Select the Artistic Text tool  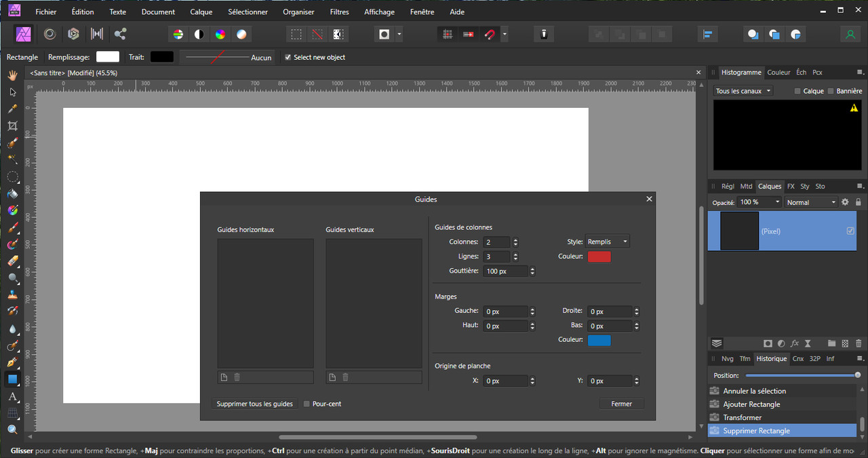tap(12, 396)
